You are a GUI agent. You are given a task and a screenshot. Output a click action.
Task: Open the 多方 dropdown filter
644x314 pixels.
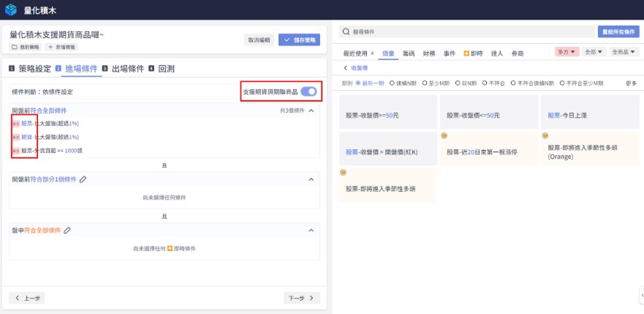click(567, 52)
